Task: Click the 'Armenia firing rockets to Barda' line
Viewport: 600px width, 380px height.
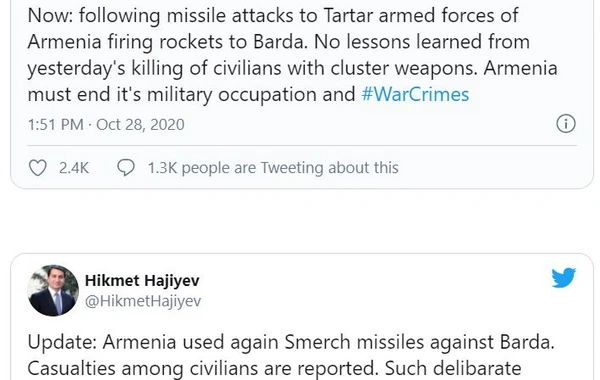Action: pyautogui.click(x=279, y=42)
